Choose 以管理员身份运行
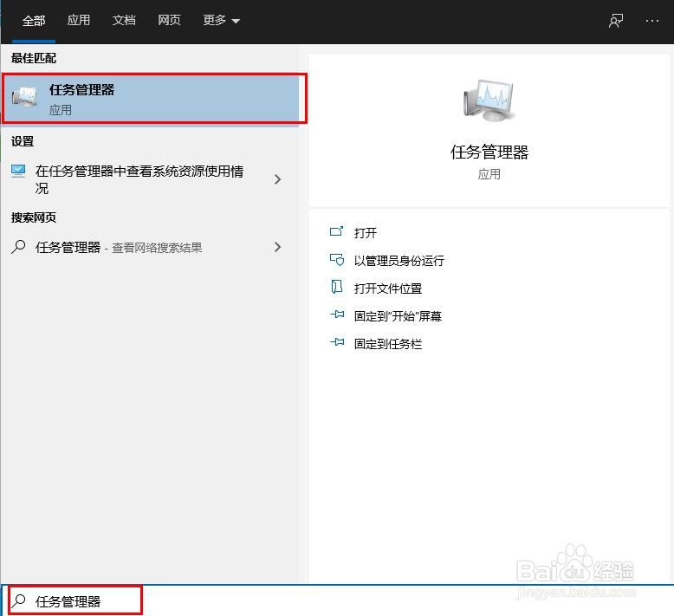Image resolution: width=674 pixels, height=616 pixels. pyautogui.click(x=399, y=261)
